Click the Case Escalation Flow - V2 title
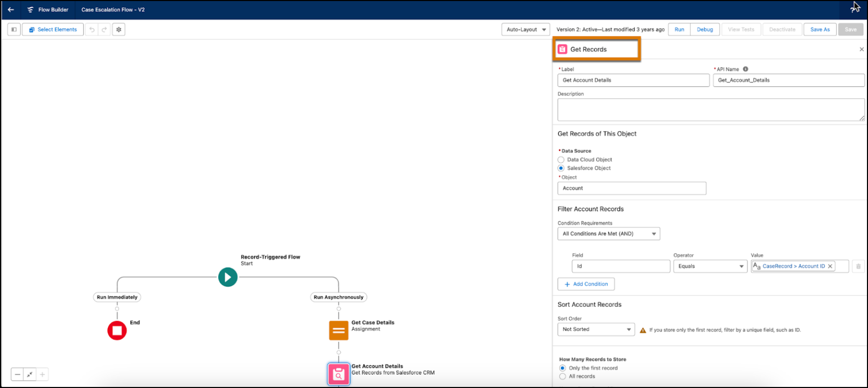868x388 pixels. tap(113, 10)
